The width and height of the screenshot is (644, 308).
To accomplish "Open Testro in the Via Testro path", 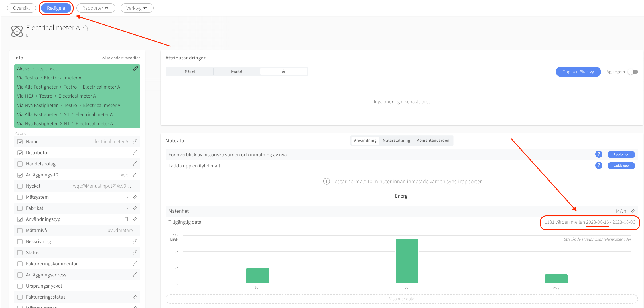I will tap(31, 78).
